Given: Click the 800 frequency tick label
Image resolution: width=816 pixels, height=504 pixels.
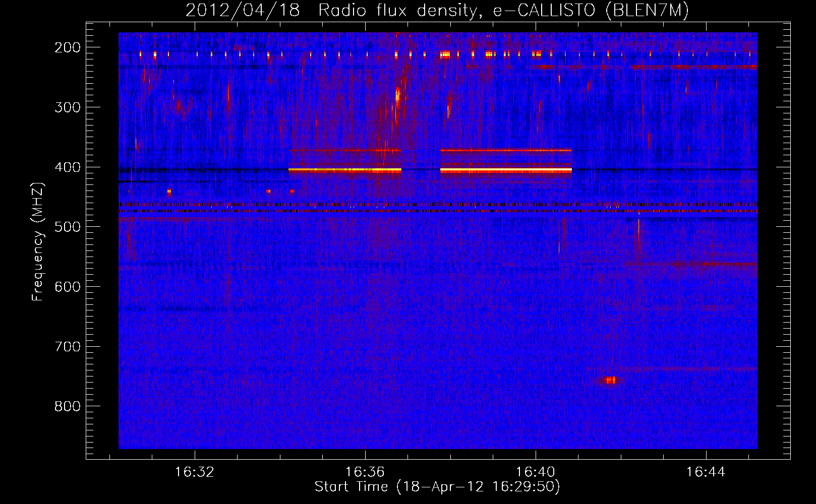Looking at the screenshot, I should coord(68,406).
